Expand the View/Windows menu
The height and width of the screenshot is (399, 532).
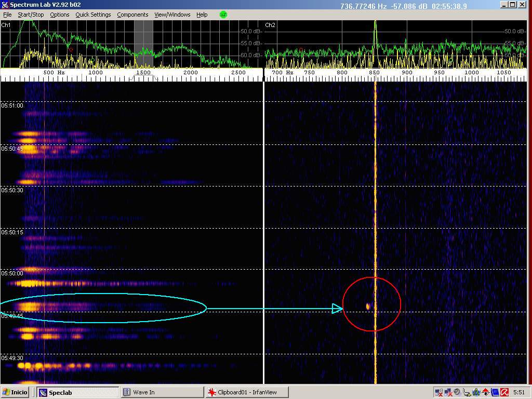point(172,15)
